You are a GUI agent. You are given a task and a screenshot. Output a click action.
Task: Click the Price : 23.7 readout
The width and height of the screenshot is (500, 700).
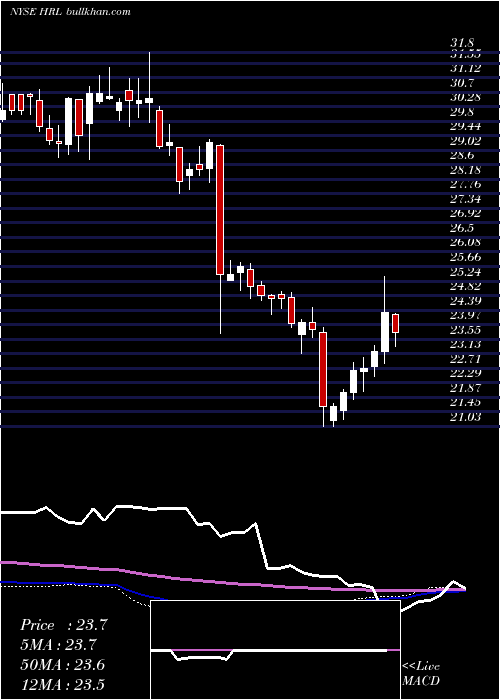[x=64, y=625]
